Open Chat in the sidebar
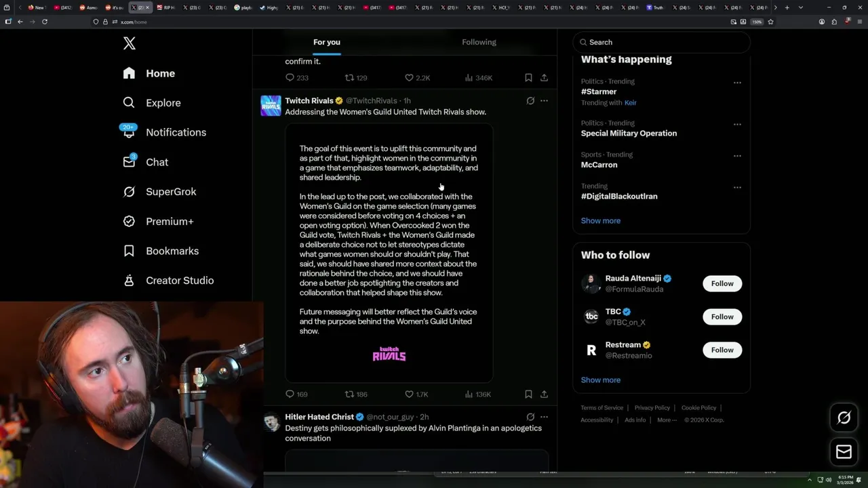This screenshot has width=868, height=488. tap(145, 162)
